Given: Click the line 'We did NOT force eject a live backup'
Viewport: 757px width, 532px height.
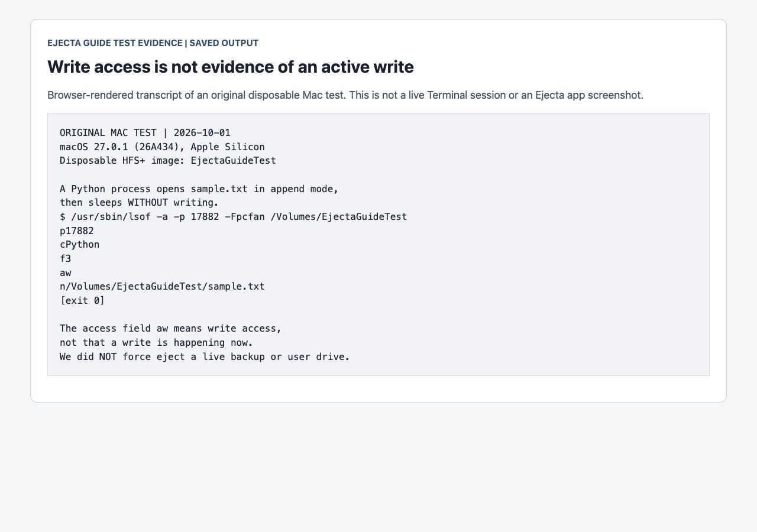Looking at the screenshot, I should pyautogui.click(x=205, y=356).
